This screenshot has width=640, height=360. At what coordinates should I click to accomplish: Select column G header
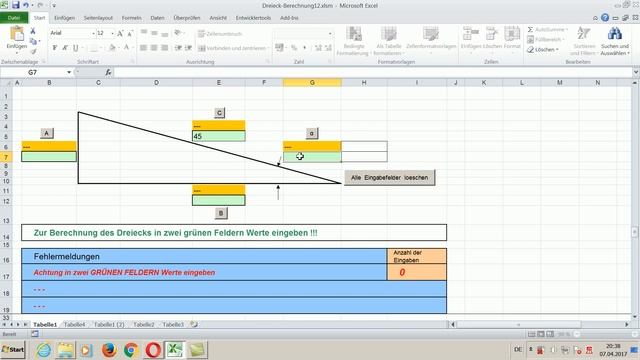pyautogui.click(x=312, y=82)
